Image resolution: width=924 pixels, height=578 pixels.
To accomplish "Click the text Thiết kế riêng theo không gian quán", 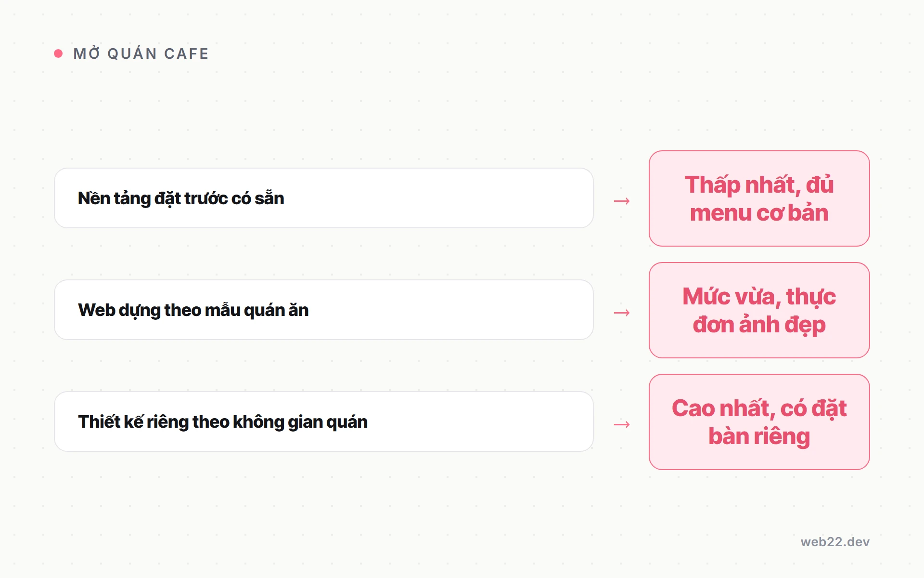I will pos(223,422).
